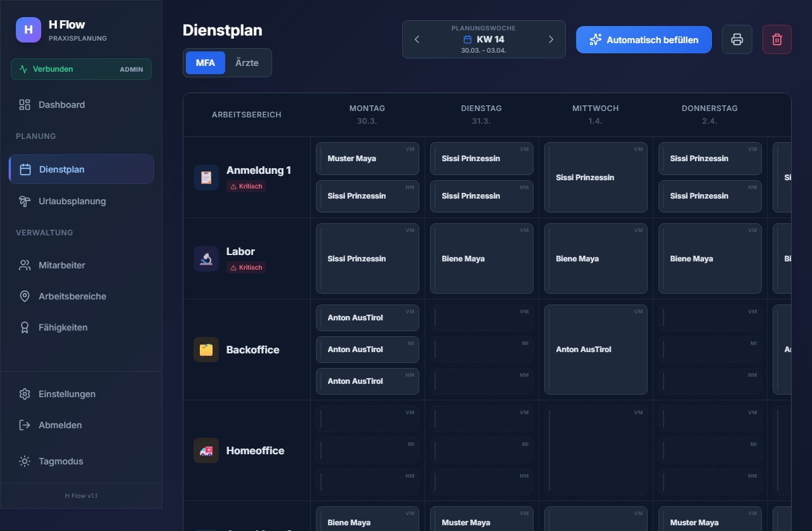Open Dashboard from the sidebar
The height and width of the screenshot is (531, 812).
pos(62,105)
